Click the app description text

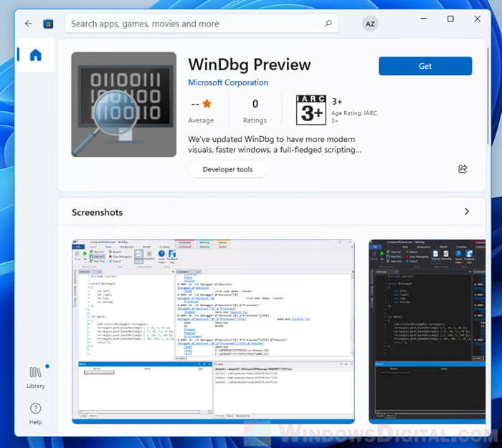pyautogui.click(x=275, y=144)
